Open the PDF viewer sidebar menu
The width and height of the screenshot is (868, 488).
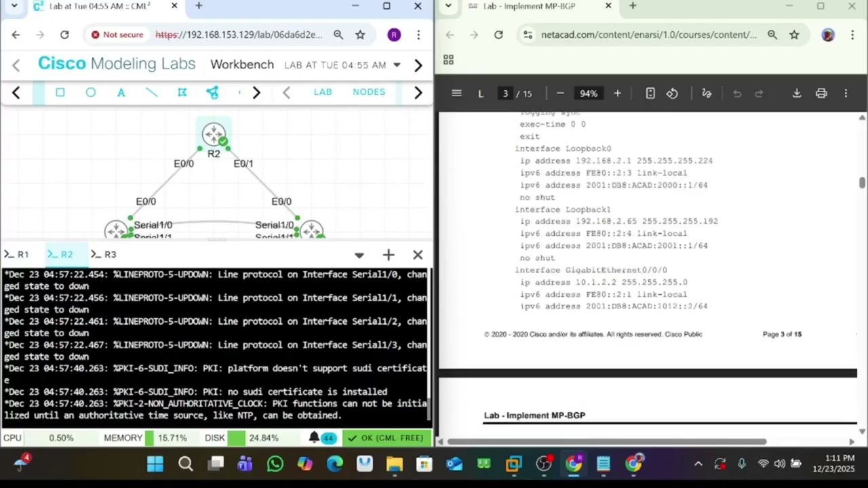pyautogui.click(x=456, y=94)
